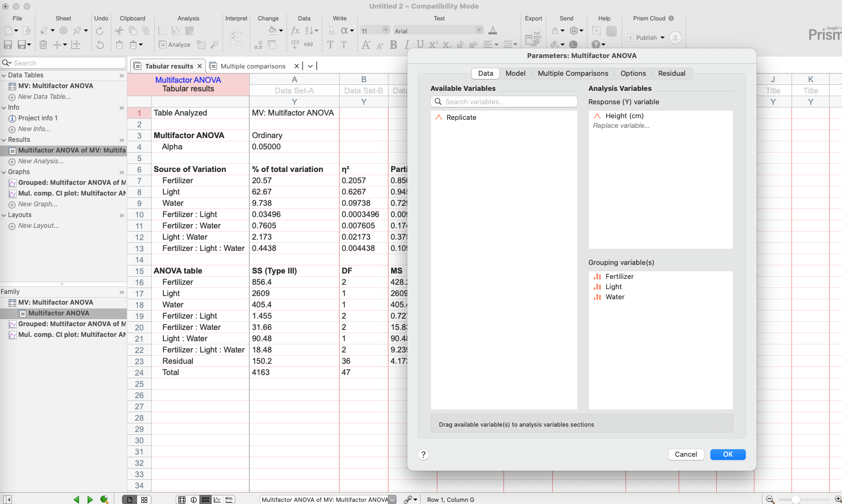This screenshot has height=504, width=842.
Task: Click the zoom out magnifier icon
Action: pos(770,500)
